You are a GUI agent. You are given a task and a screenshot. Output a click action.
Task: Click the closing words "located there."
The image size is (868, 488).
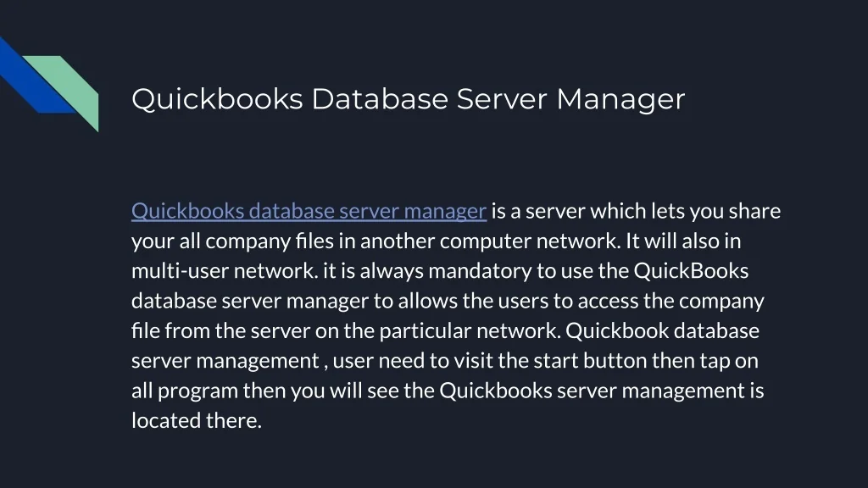pos(197,421)
